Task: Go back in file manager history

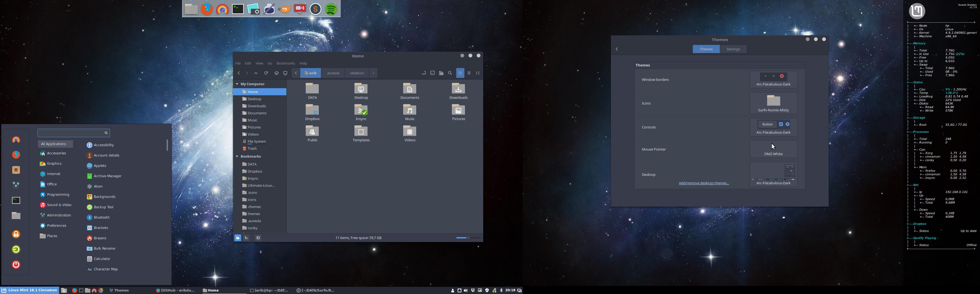Action: [x=238, y=73]
